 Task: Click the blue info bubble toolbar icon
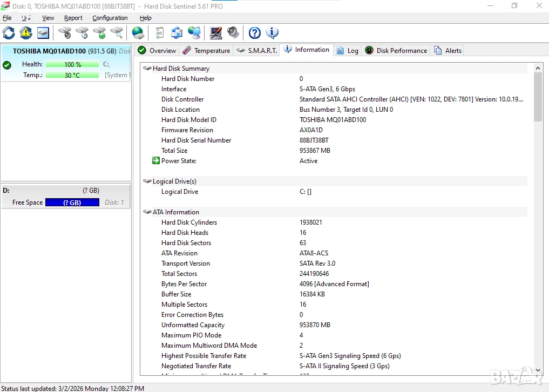click(272, 33)
